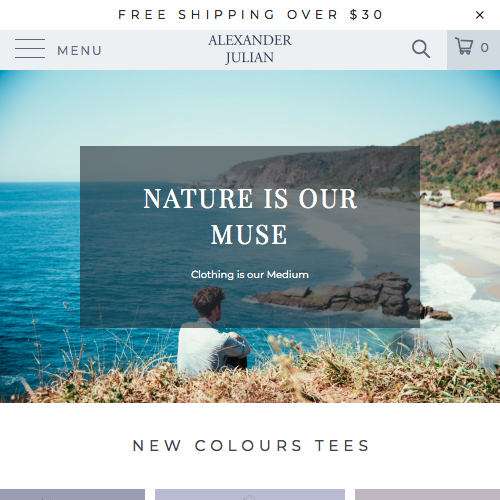Click the MENU label
The image size is (500, 500).
[79, 51]
